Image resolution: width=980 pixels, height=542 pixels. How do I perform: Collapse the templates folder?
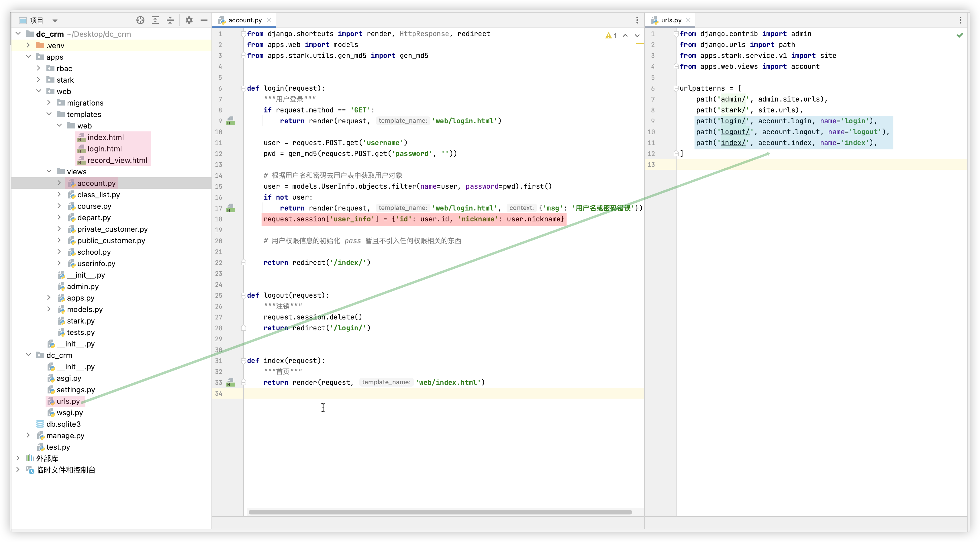coord(49,114)
